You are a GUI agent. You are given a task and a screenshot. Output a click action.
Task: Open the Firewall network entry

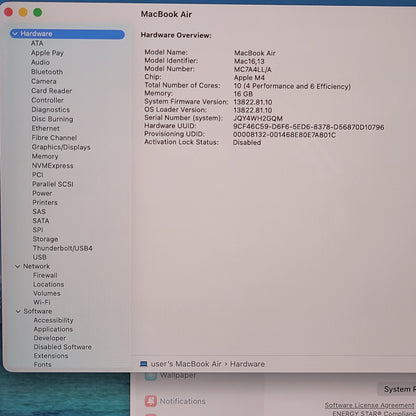45,275
